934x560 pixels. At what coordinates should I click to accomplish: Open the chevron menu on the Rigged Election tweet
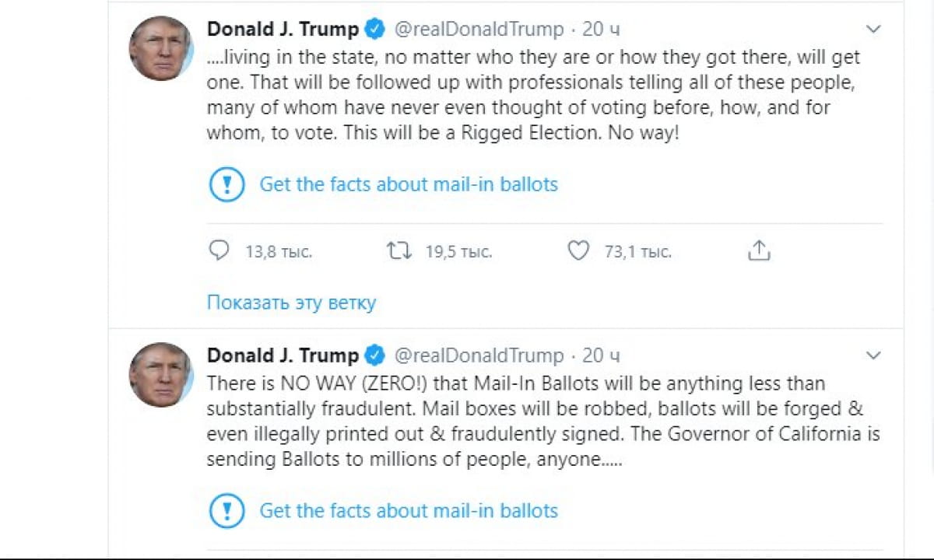pos(873,30)
